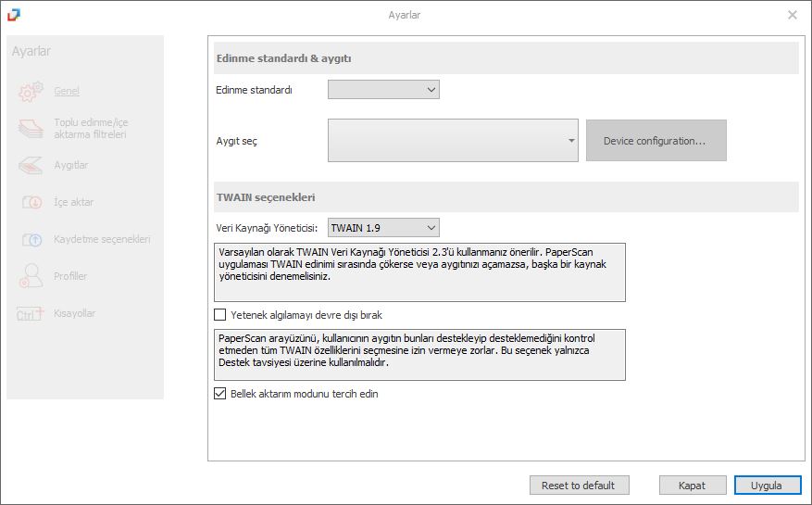Click the Device configuration button

tap(656, 141)
